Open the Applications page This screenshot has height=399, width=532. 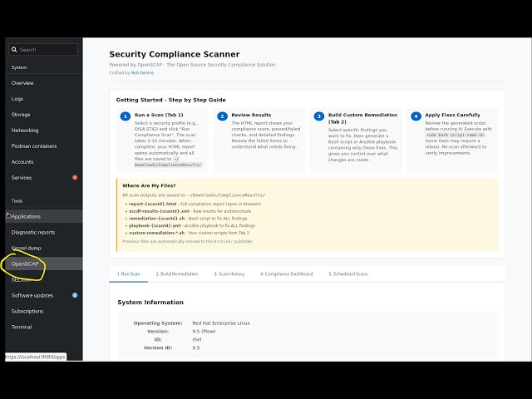point(26,216)
